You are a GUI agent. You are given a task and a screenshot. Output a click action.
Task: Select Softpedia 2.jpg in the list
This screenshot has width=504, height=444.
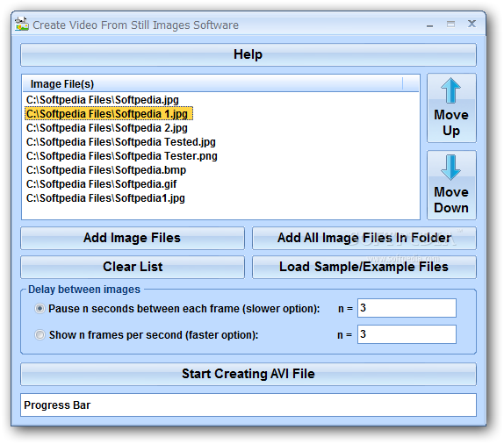click(107, 128)
